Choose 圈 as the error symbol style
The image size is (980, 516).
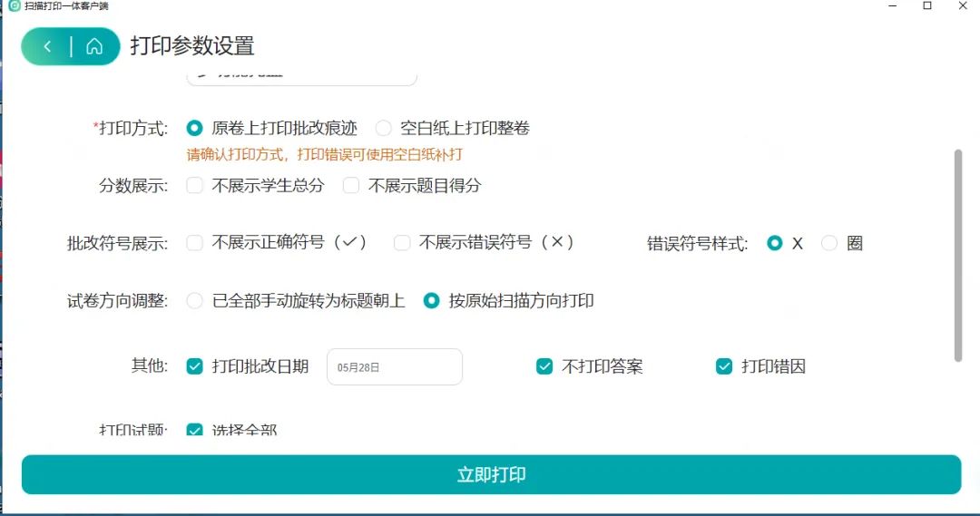[828, 243]
